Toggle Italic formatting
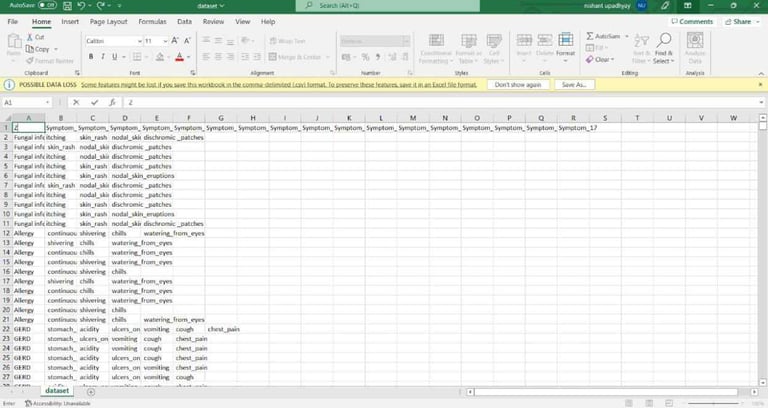The image size is (768, 408). pyautogui.click(x=103, y=57)
